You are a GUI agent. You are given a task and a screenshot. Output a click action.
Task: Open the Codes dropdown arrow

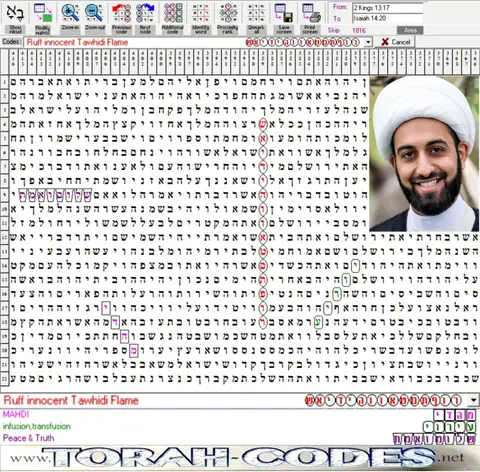tap(368, 42)
